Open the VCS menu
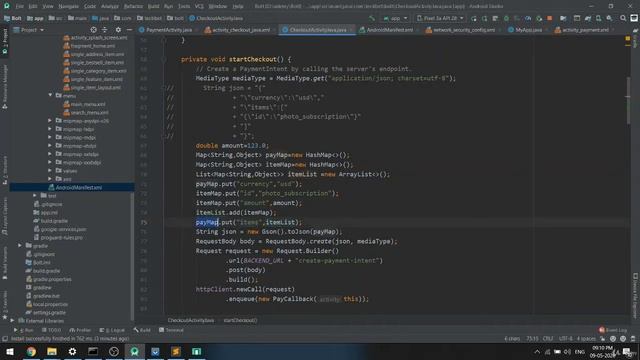 pos(199,6)
